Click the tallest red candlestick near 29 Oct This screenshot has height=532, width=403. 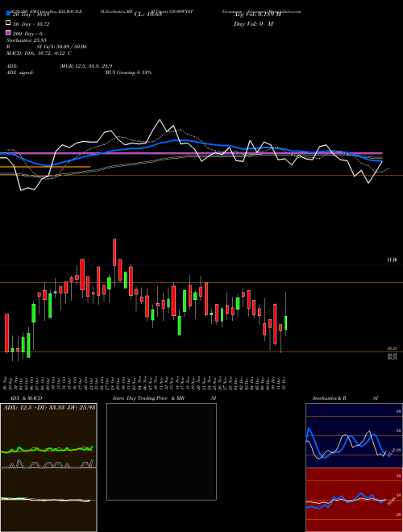114,252
